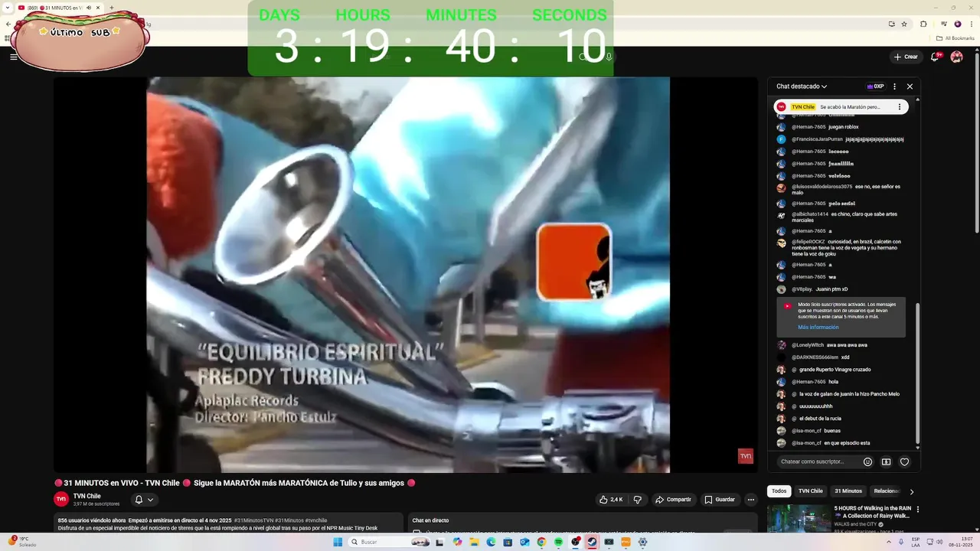Open the YouTube hamburger guide menu

[x=13, y=57]
